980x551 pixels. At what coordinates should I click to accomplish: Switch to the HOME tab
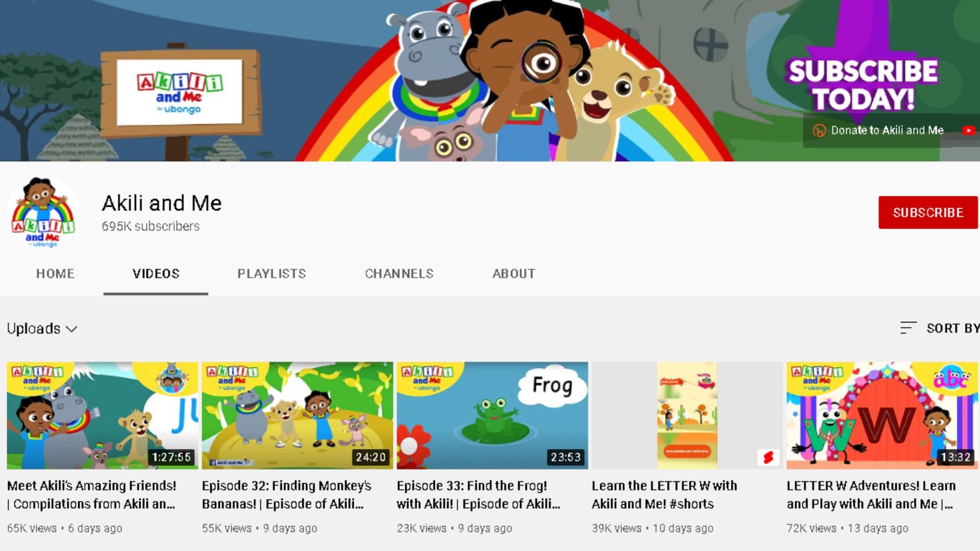[55, 274]
